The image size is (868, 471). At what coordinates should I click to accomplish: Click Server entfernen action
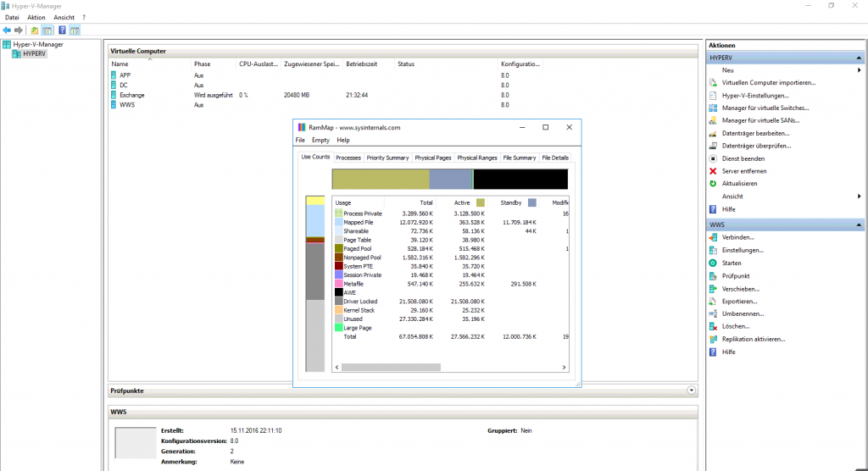click(x=744, y=171)
